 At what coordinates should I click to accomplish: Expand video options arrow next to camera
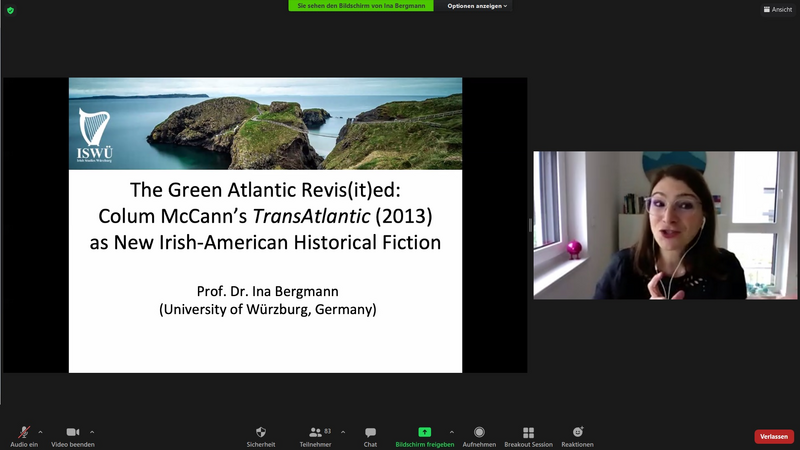[x=92, y=432]
